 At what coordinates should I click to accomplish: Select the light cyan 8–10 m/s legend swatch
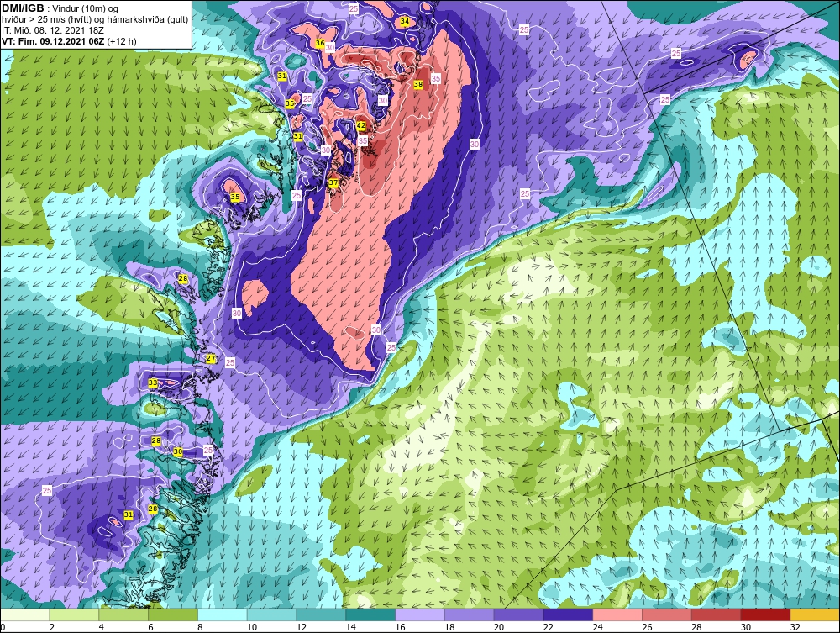point(223,615)
